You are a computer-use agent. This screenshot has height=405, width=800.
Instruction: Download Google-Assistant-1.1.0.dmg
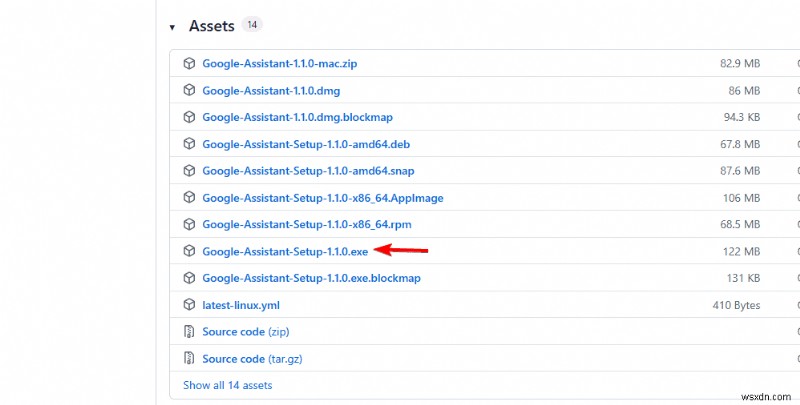coord(271,91)
